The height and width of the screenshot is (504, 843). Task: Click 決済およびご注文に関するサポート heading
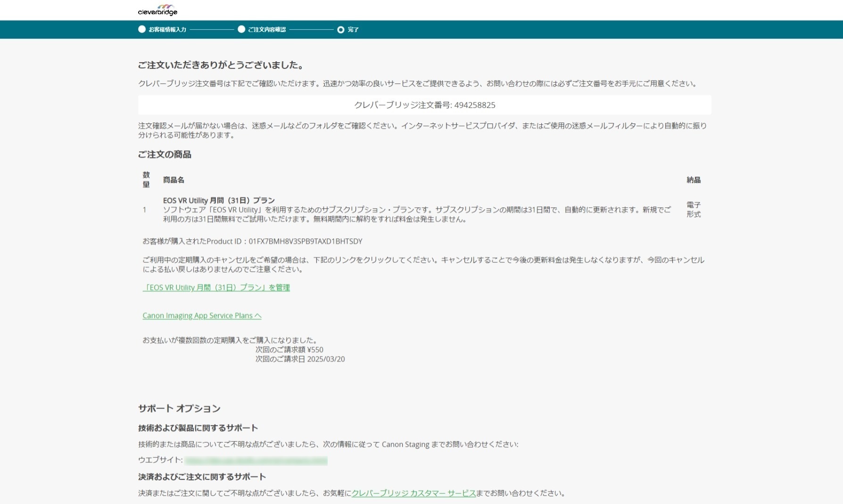point(202,477)
